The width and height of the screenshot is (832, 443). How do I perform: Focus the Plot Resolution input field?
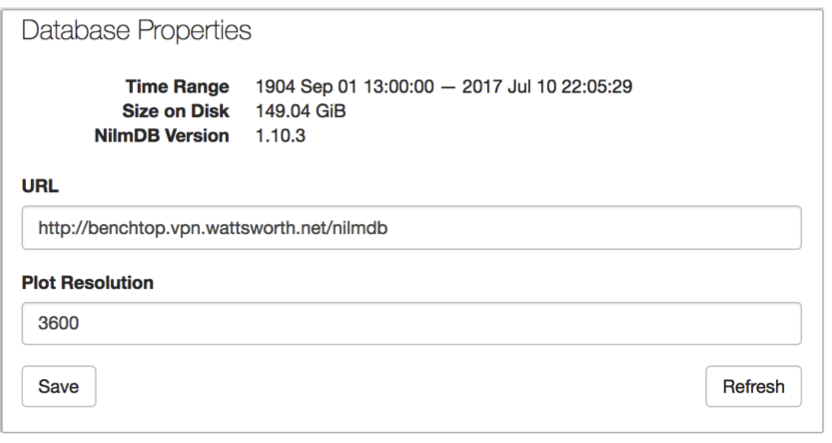point(412,323)
